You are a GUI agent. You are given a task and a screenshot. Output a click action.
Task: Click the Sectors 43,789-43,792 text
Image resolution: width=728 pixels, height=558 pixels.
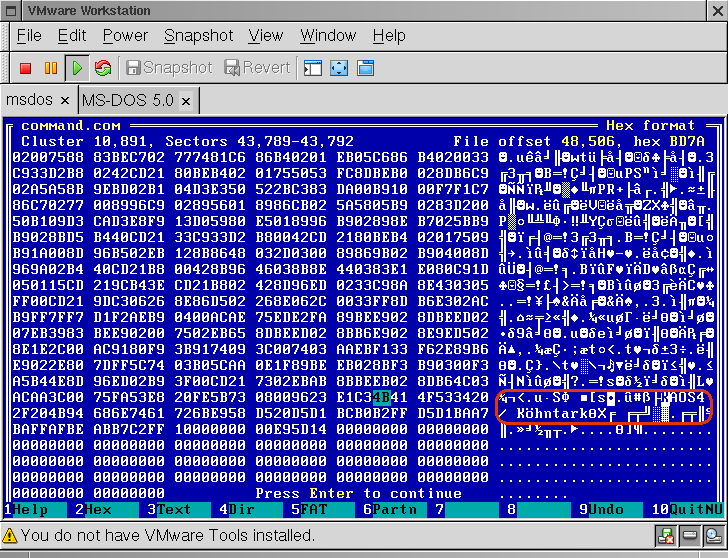tap(260, 142)
